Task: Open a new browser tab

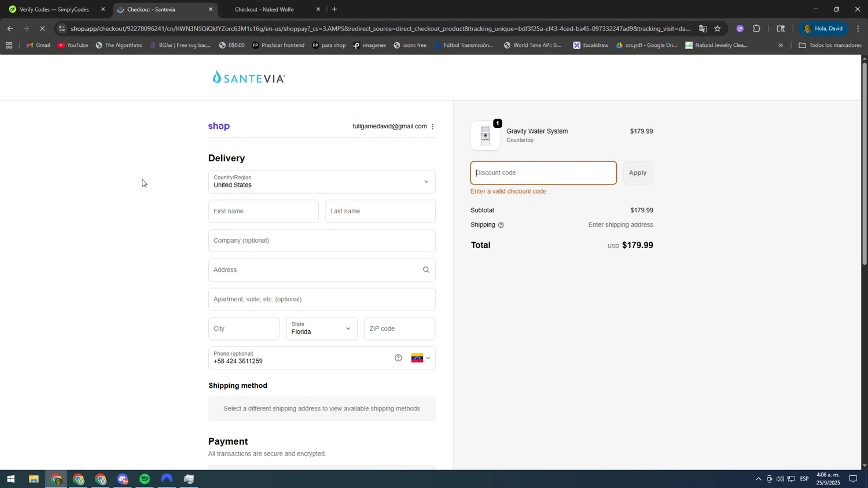Action: tap(334, 9)
